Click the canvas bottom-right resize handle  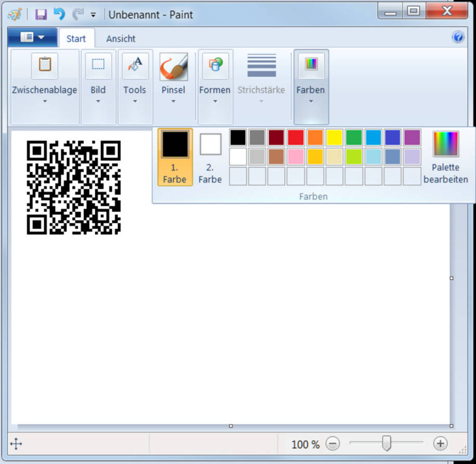tap(452, 426)
